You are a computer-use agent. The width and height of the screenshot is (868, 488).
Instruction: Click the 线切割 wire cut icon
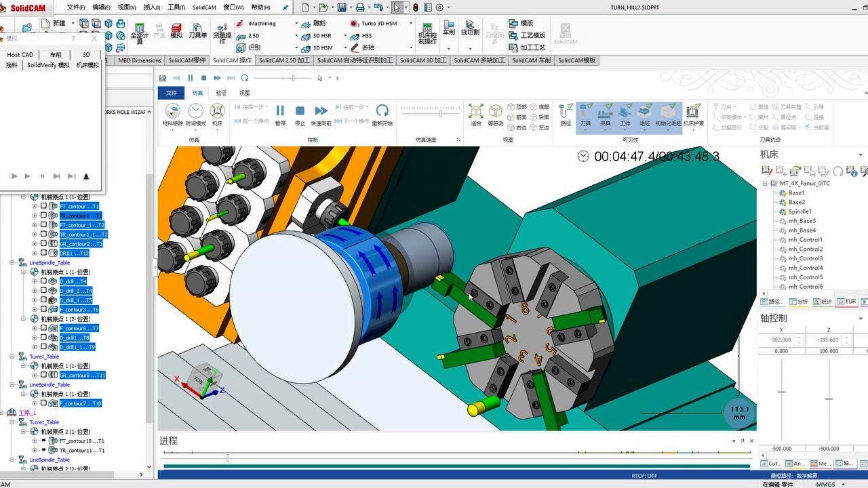(470, 28)
